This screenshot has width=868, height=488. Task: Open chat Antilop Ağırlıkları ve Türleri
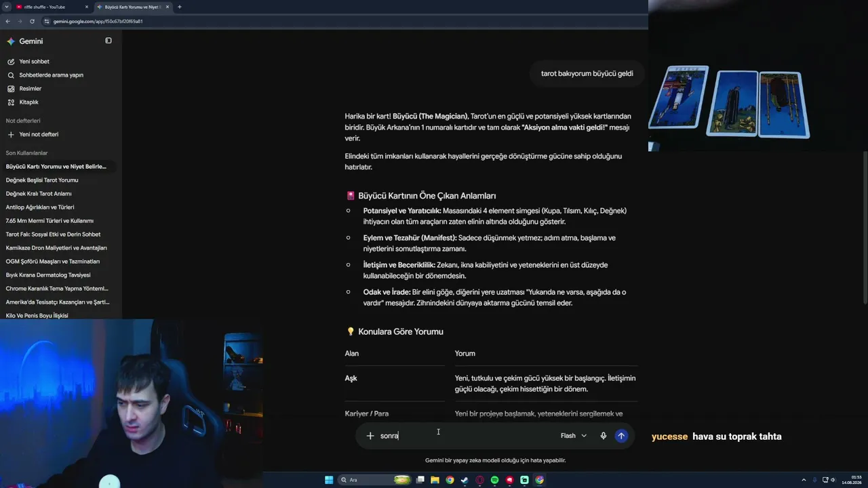pyautogui.click(x=40, y=207)
